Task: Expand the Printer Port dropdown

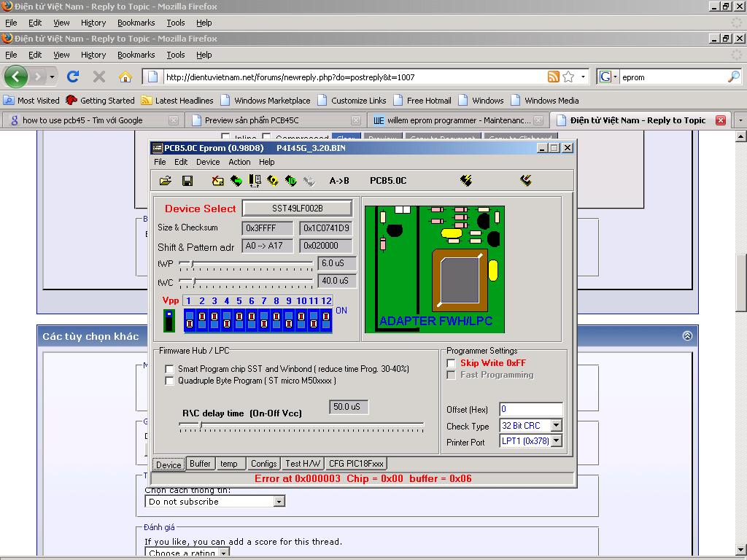Action: 556,441
